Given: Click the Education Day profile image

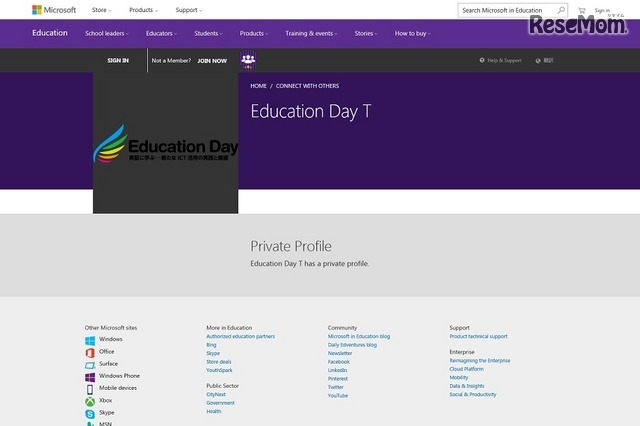Looking at the screenshot, I should [x=165, y=144].
